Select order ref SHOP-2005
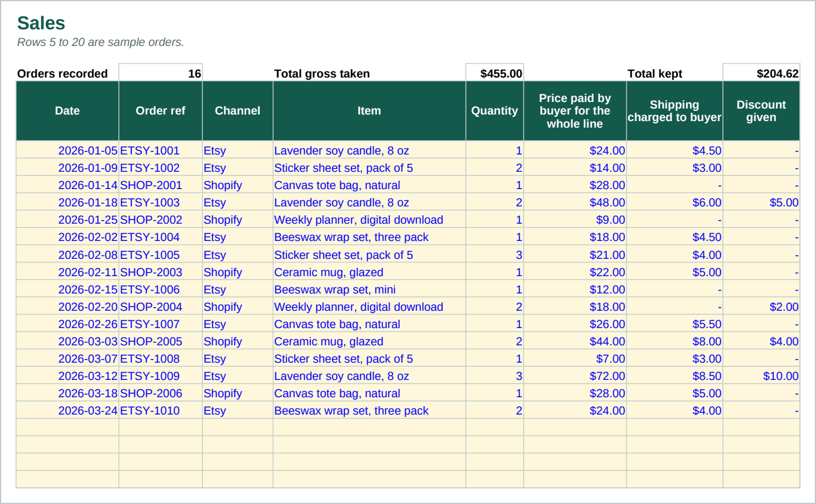Viewport: 816px width, 504px height. 161,341
